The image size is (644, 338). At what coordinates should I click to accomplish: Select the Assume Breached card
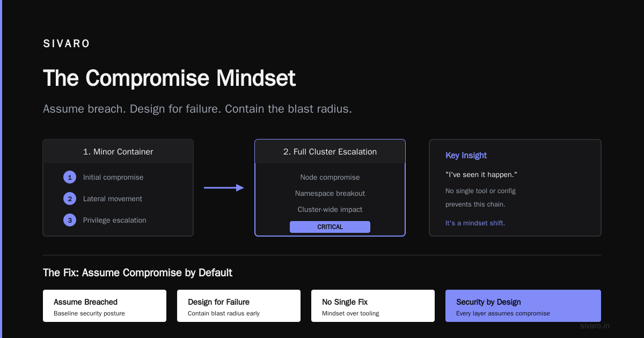[x=105, y=306]
